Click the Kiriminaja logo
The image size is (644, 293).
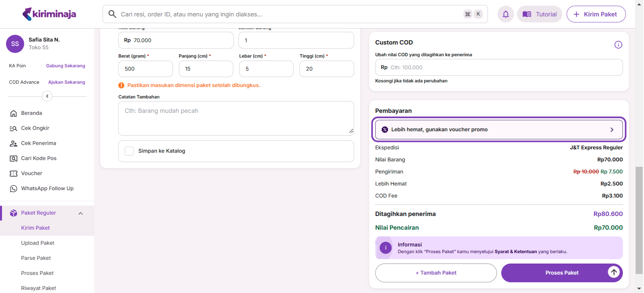(x=49, y=14)
